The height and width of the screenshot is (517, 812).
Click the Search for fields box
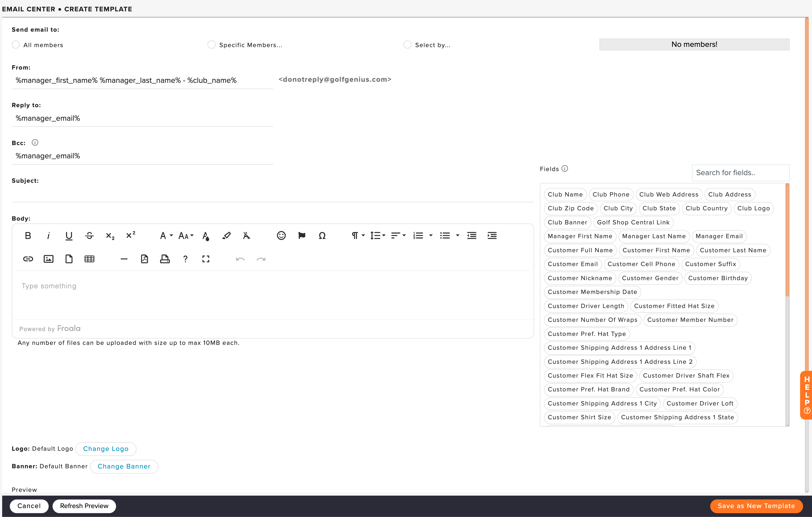click(x=741, y=173)
